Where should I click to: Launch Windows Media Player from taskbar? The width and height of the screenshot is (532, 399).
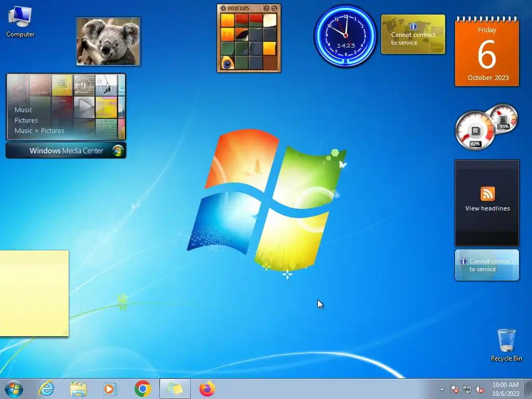point(110,389)
